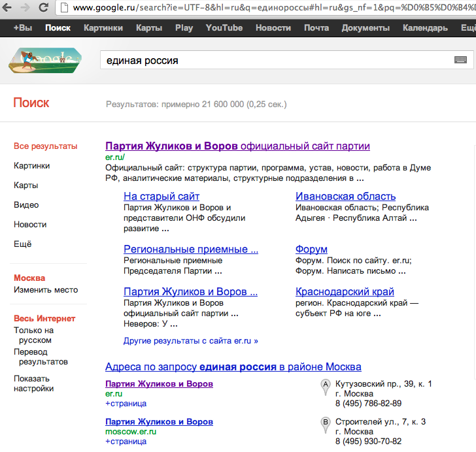Open local result above the er.ru address
Image resolution: width=476 pixels, height=452 pixels.
(159, 384)
